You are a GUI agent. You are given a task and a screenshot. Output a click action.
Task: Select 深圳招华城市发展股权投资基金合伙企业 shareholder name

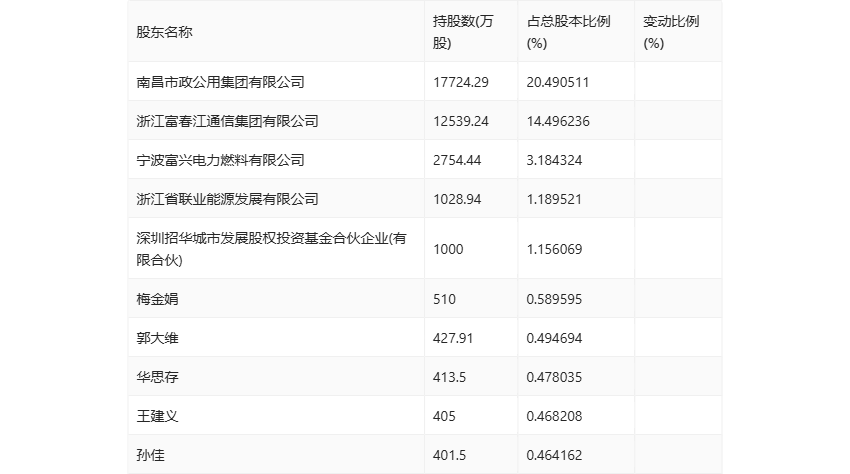click(x=271, y=249)
